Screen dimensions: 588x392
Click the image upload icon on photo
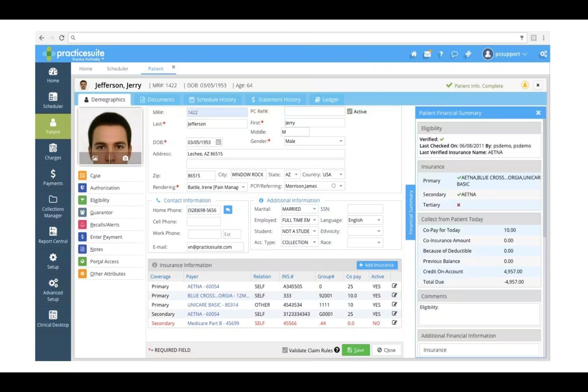[x=95, y=158]
